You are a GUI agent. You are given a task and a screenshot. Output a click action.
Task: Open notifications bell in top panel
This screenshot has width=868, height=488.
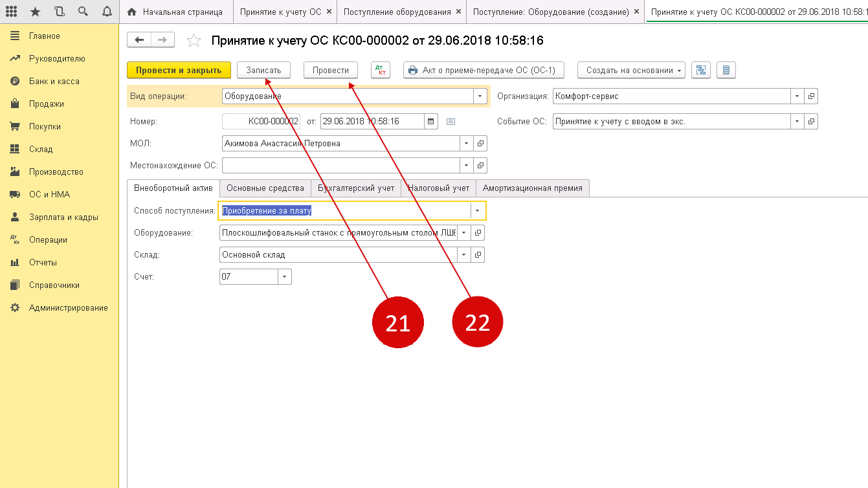coord(107,12)
